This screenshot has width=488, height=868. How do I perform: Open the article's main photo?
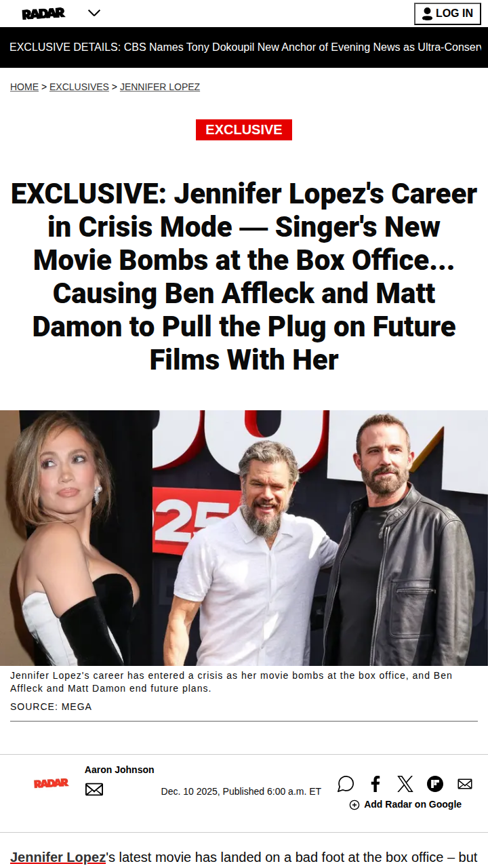[244, 538]
